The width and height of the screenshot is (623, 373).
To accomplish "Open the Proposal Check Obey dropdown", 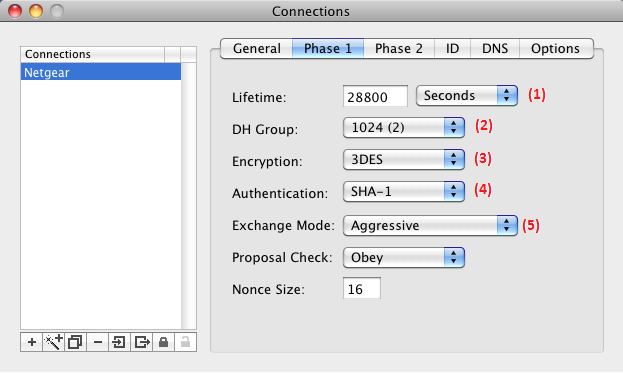I will click(404, 257).
